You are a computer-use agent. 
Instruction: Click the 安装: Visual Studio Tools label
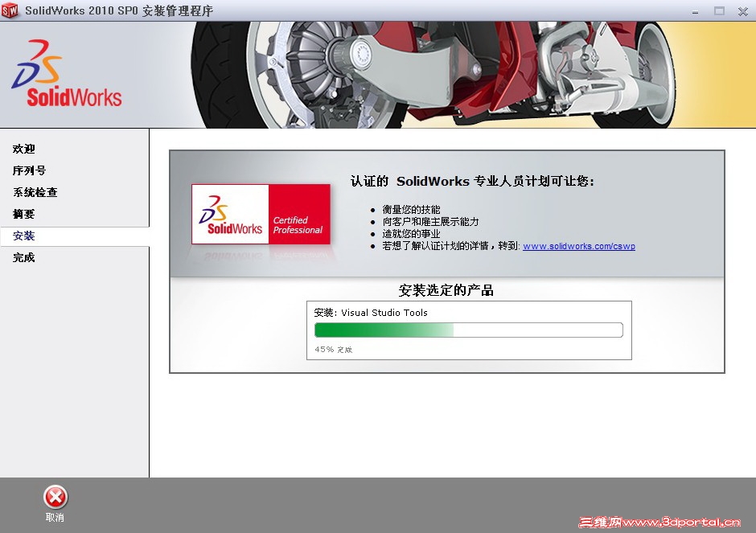coord(370,312)
